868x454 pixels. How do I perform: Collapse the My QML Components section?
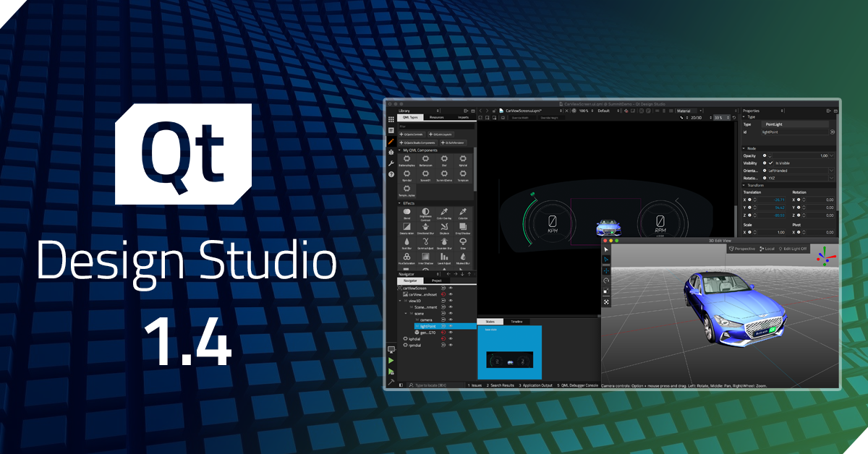pyautogui.click(x=400, y=150)
